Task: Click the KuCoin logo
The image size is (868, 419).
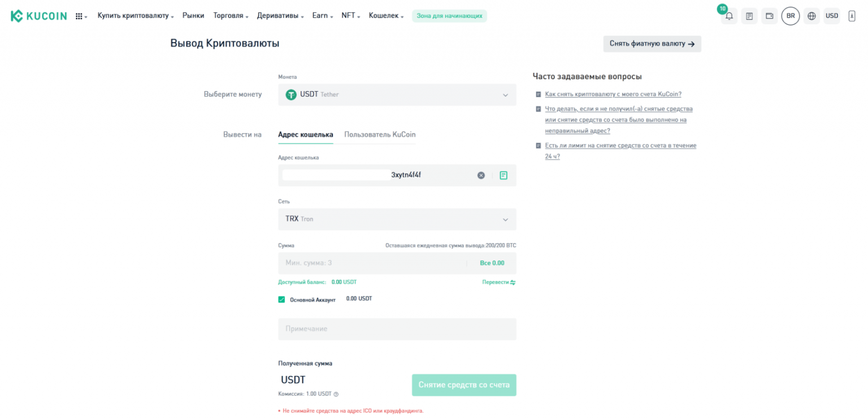Action: coord(38,16)
